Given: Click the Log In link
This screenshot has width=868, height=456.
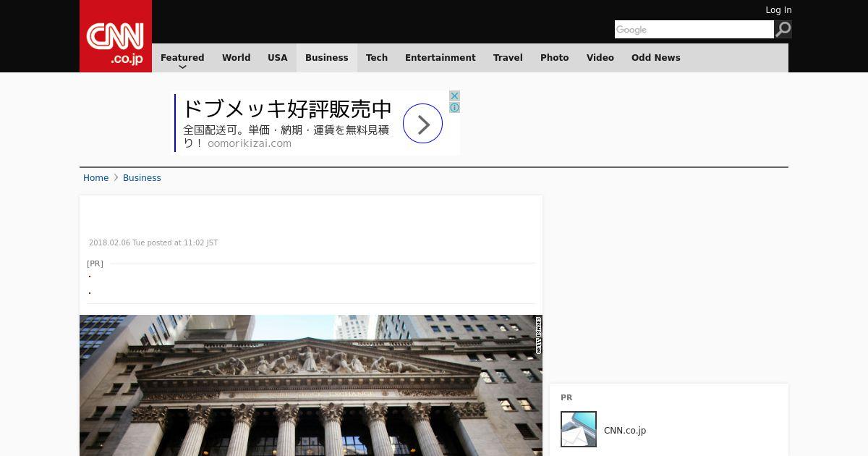Looking at the screenshot, I should tap(778, 10).
